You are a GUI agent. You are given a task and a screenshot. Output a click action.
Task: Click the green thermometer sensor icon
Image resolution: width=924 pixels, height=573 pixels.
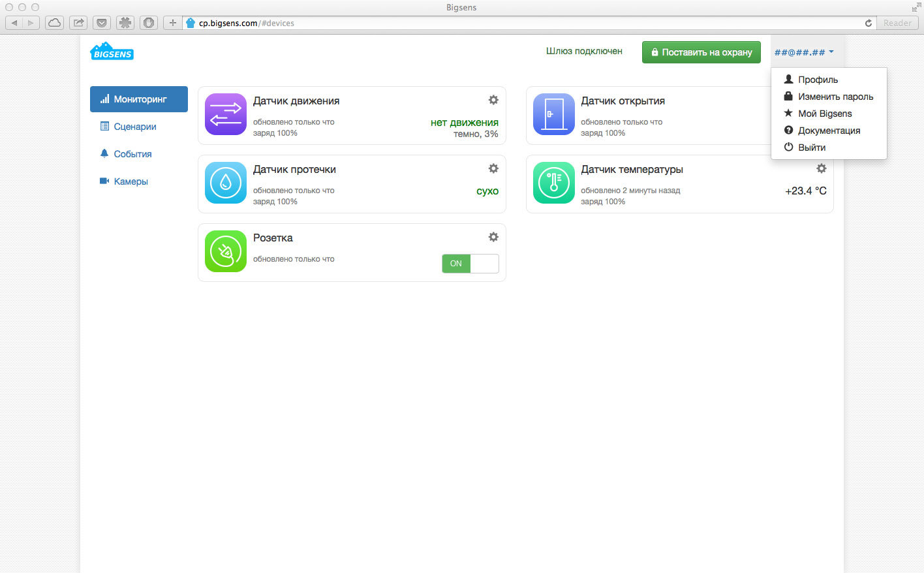pyautogui.click(x=554, y=183)
